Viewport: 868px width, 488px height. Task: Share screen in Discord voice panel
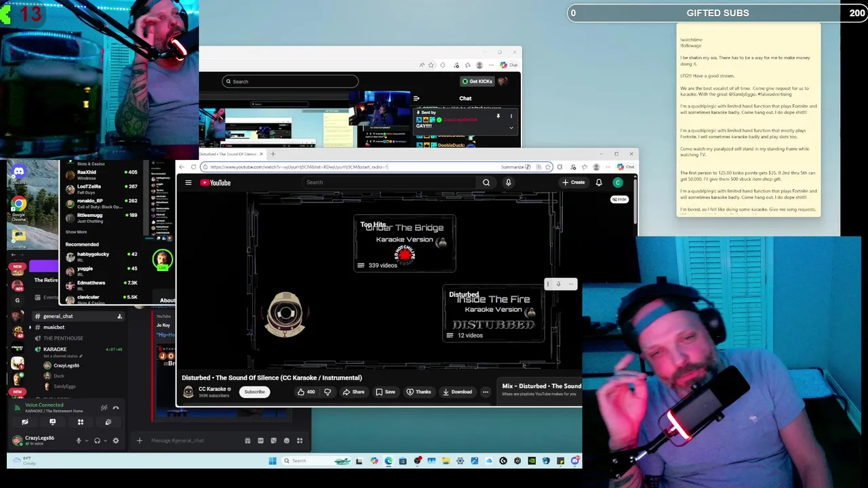pyautogui.click(x=52, y=422)
